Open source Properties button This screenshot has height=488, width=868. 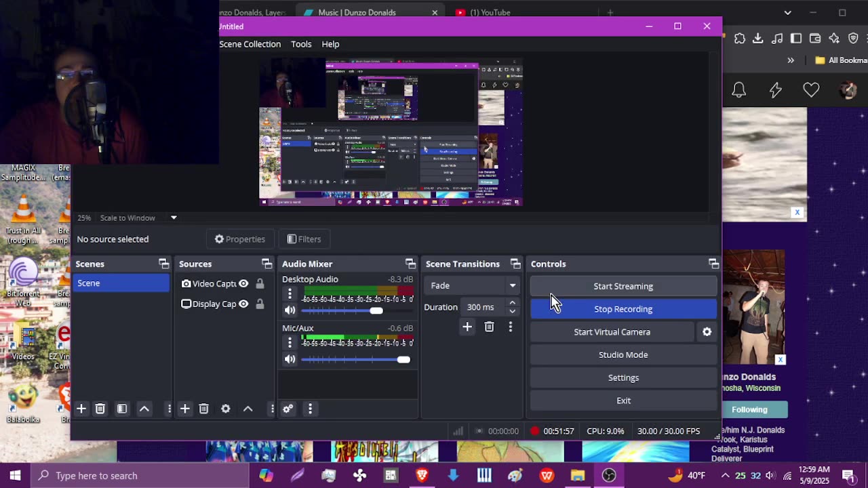click(x=240, y=239)
